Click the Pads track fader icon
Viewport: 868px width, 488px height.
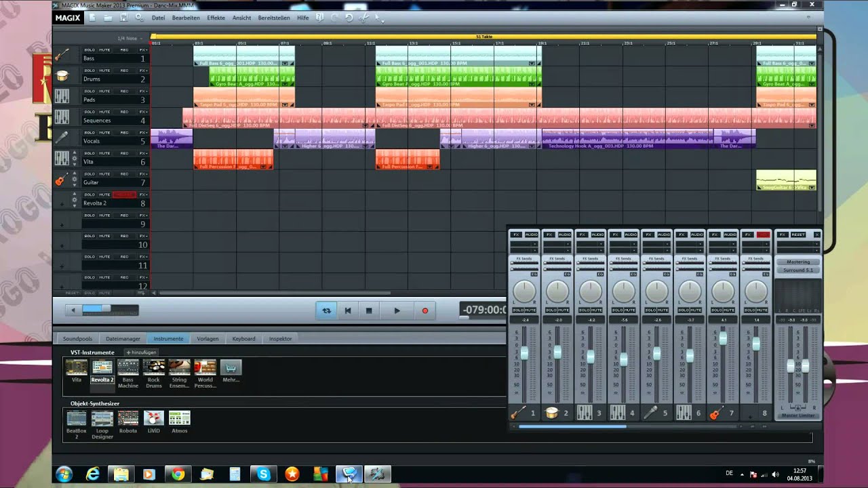62,96
